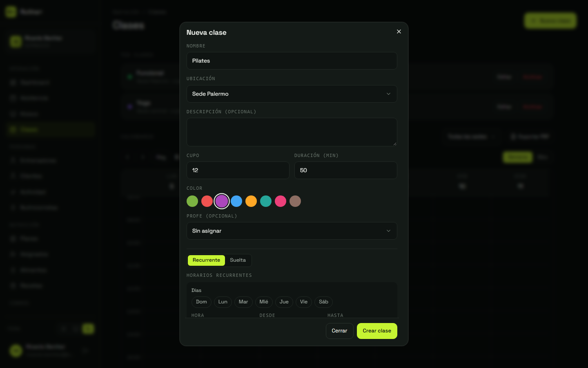Click the HORARIOS RECURRENTES label
Viewport: 588px width, 368px height.
pos(219,275)
